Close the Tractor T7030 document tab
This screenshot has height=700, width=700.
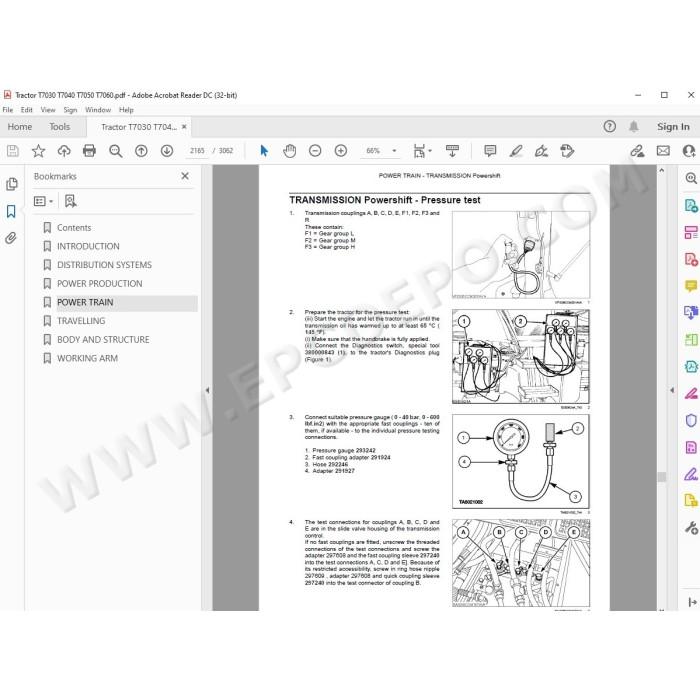(x=184, y=127)
